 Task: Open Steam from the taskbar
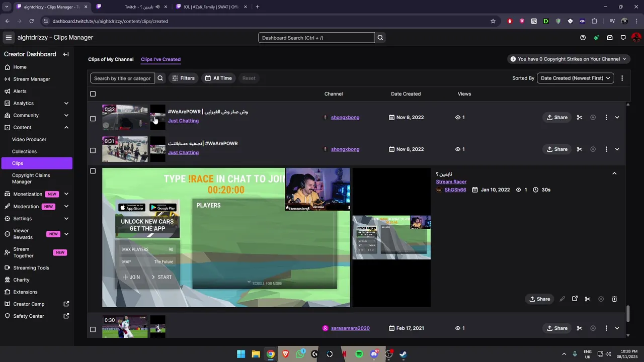[x=403, y=354]
